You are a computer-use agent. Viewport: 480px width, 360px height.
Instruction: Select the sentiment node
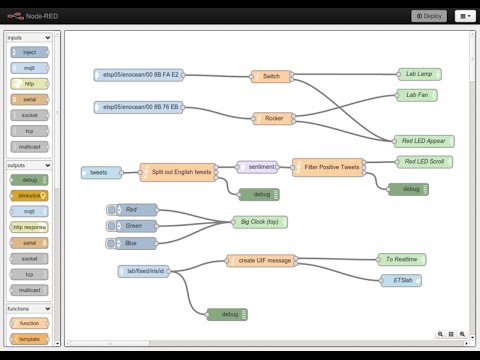(x=257, y=167)
